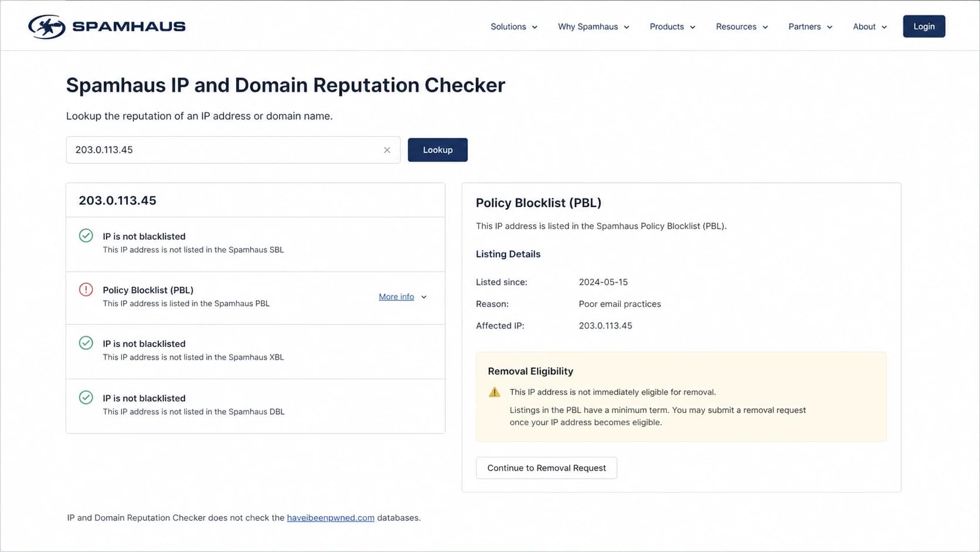Click the Listing Details heading
Screen dimensions: 980x552
tap(508, 254)
